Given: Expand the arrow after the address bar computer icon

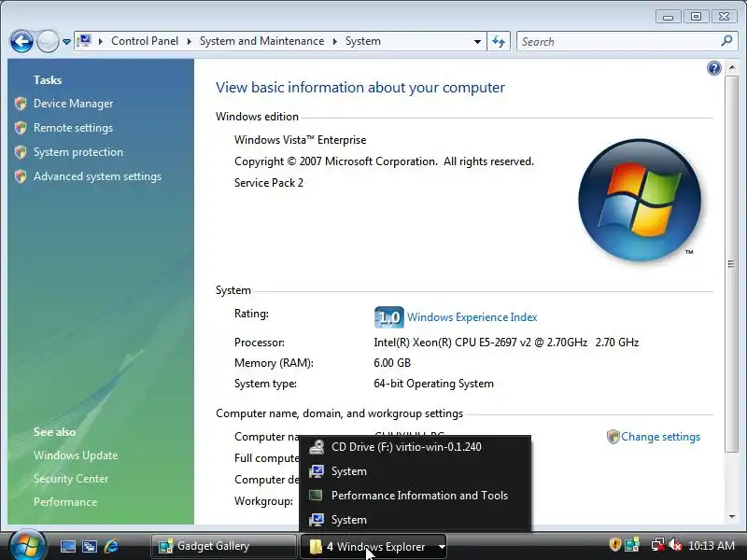Looking at the screenshot, I should (101, 41).
